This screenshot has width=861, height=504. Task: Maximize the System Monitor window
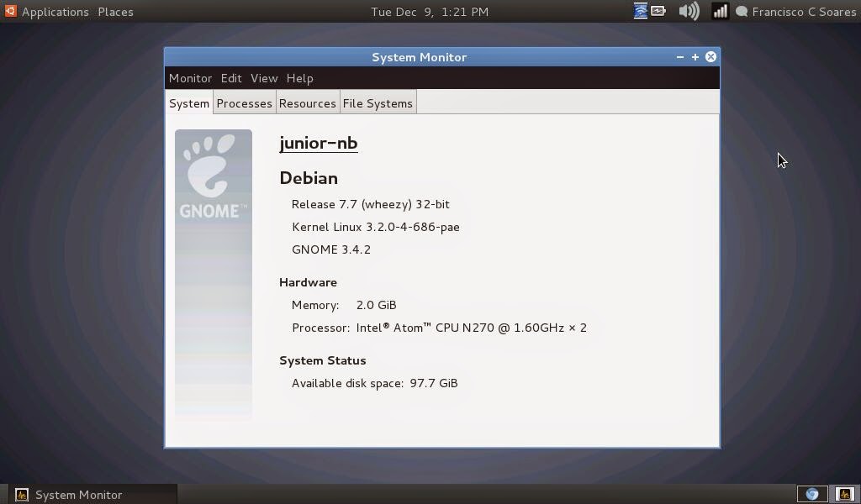pyautogui.click(x=695, y=57)
